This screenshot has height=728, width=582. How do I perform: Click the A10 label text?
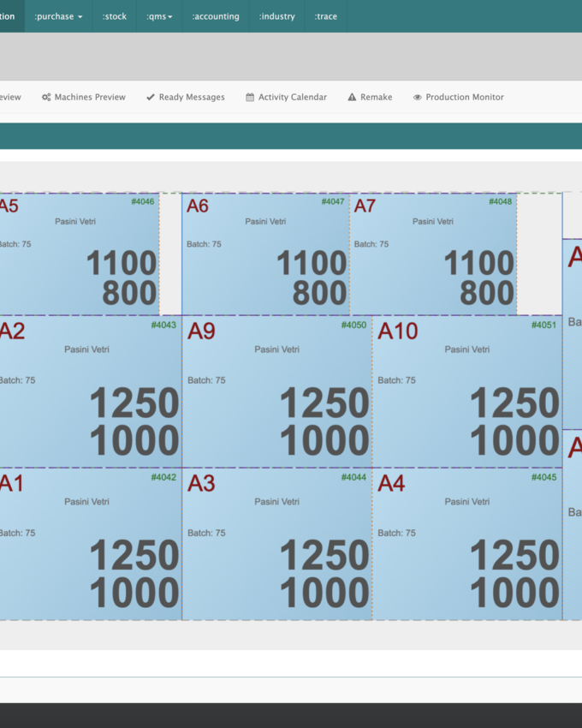(398, 331)
